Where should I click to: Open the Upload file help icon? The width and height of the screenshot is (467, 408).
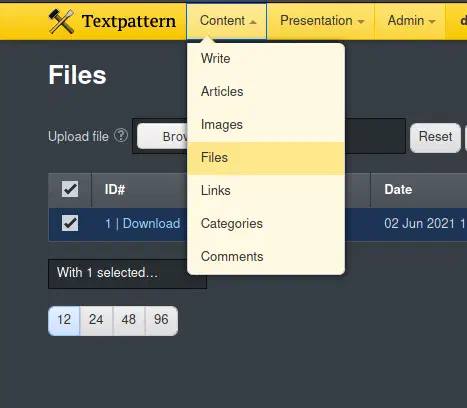(x=121, y=136)
